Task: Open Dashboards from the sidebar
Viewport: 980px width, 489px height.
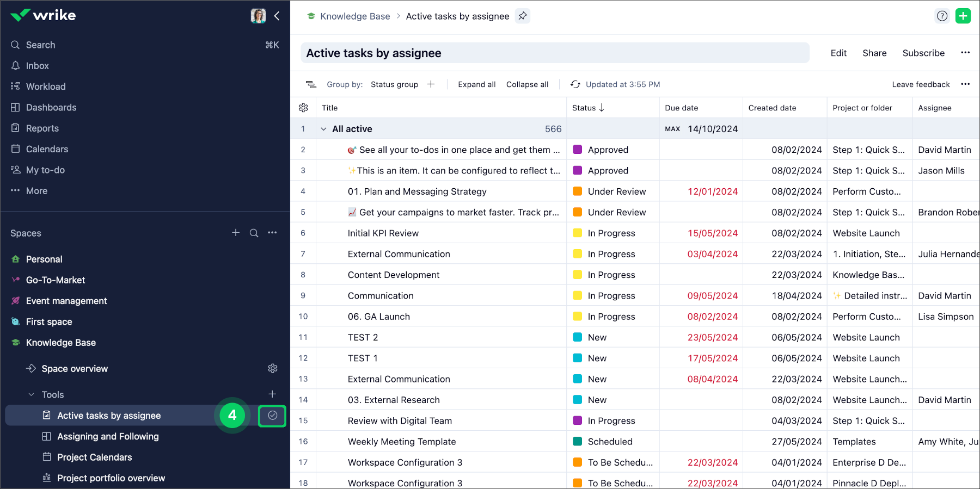Action: point(51,108)
